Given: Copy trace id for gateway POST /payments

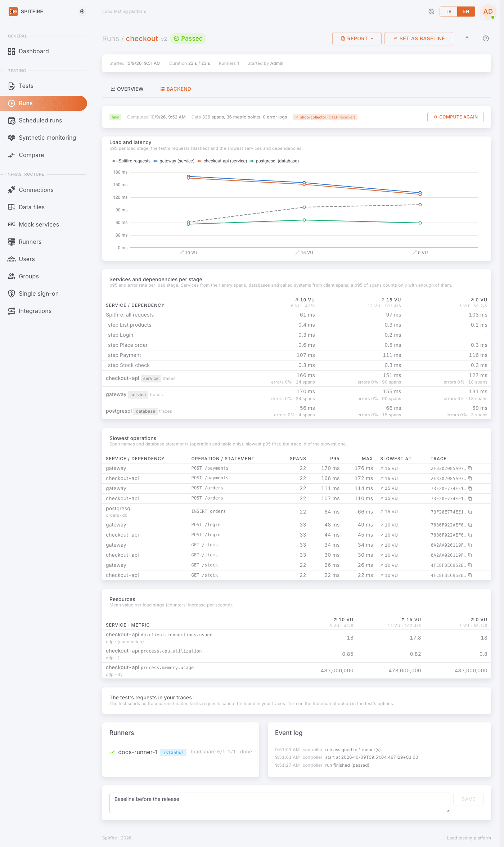Looking at the screenshot, I should (x=470, y=469).
